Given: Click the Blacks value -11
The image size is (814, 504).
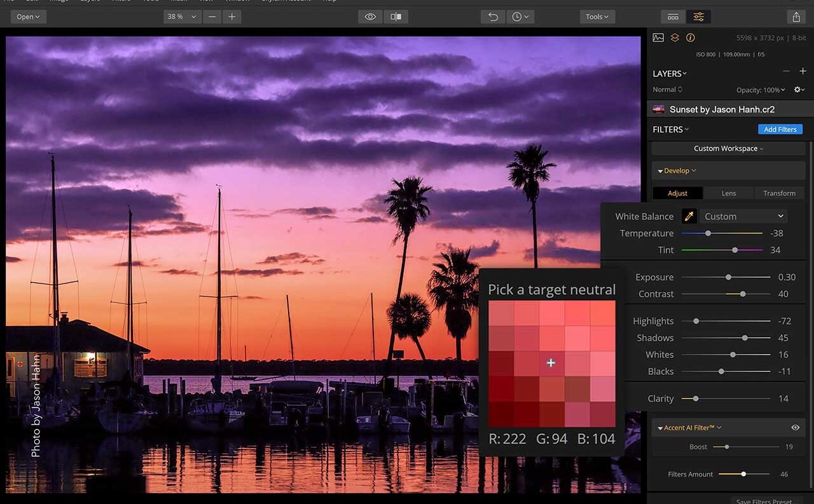Looking at the screenshot, I should click(784, 371).
